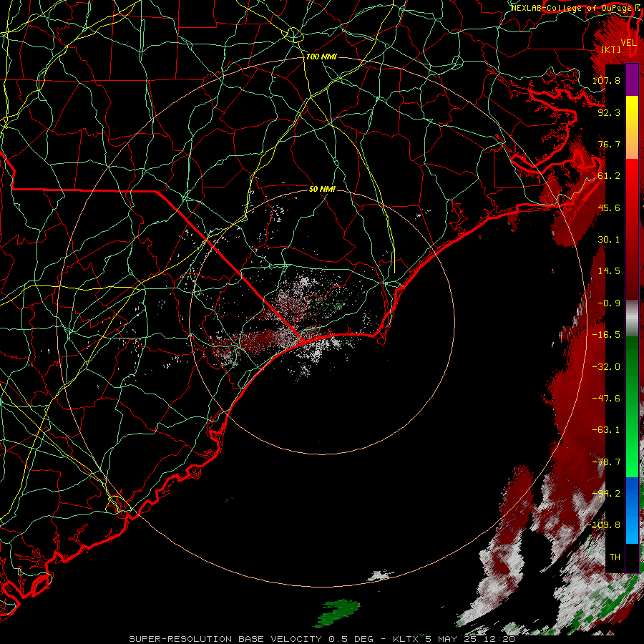The height and width of the screenshot is (644, 644).
Task: Click the 61.2 velocity scale value
Action: click(x=609, y=176)
